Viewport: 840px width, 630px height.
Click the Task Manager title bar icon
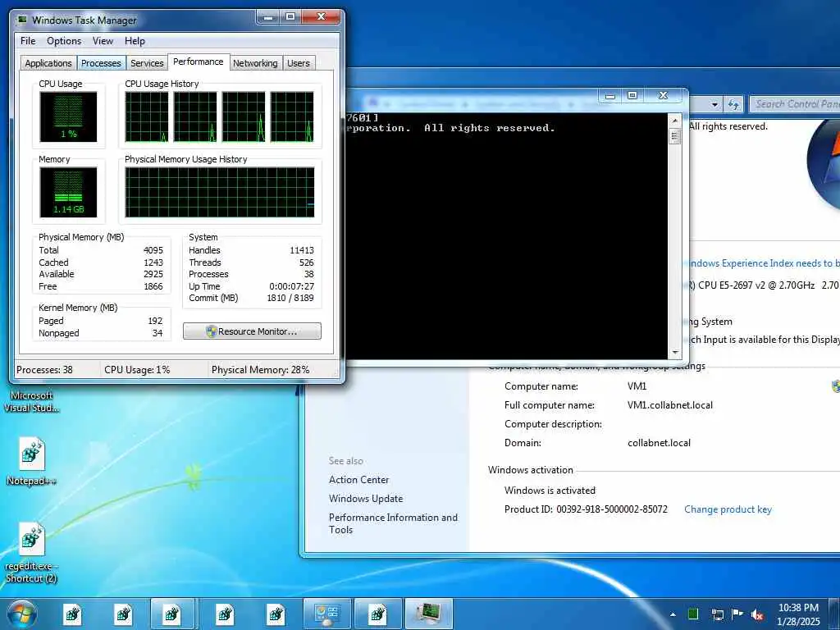22,21
